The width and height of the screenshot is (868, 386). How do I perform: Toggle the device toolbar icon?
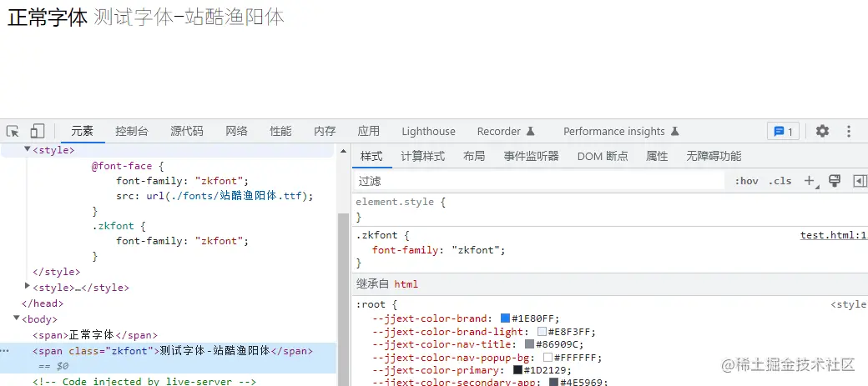click(37, 131)
